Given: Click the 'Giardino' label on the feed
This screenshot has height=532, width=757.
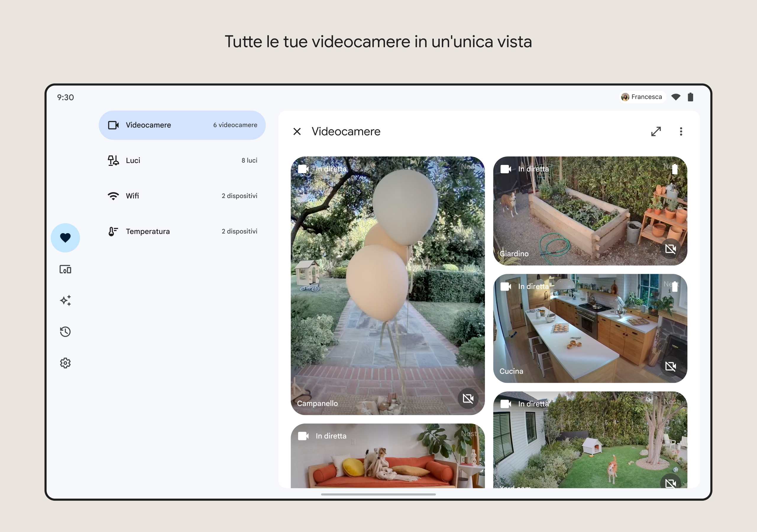Looking at the screenshot, I should 514,254.
